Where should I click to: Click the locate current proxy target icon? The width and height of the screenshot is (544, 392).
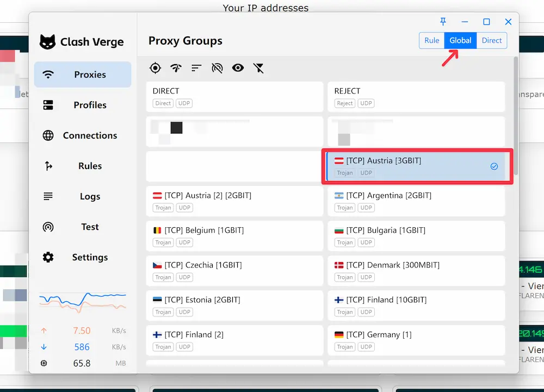156,68
